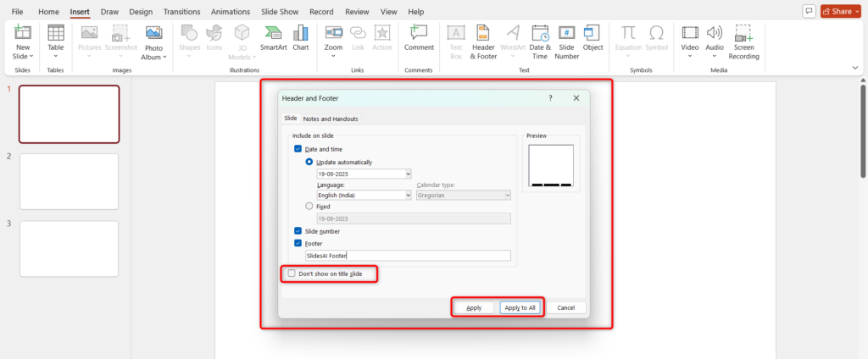The height and width of the screenshot is (359, 868).
Task: Open the Header & Footer tool
Action: [483, 41]
